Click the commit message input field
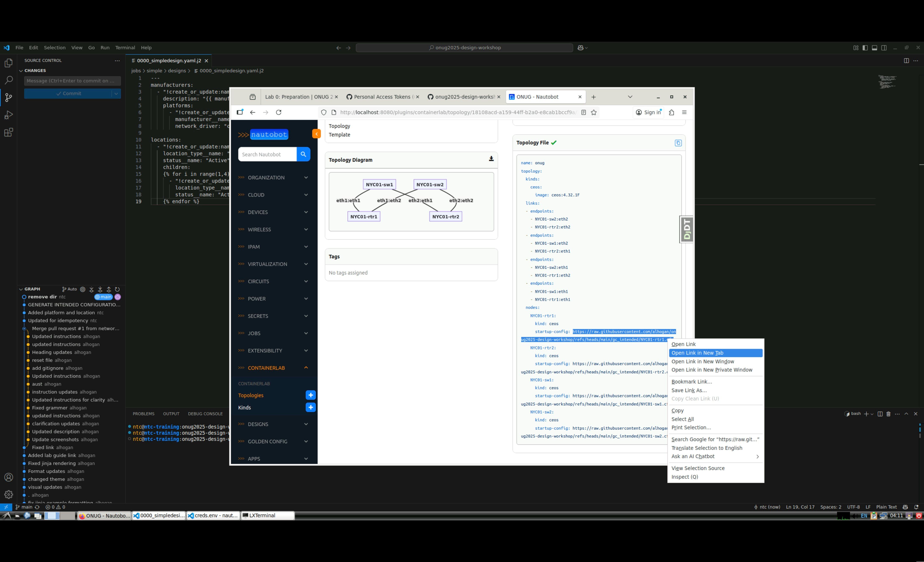This screenshot has height=562, width=924. (72, 81)
